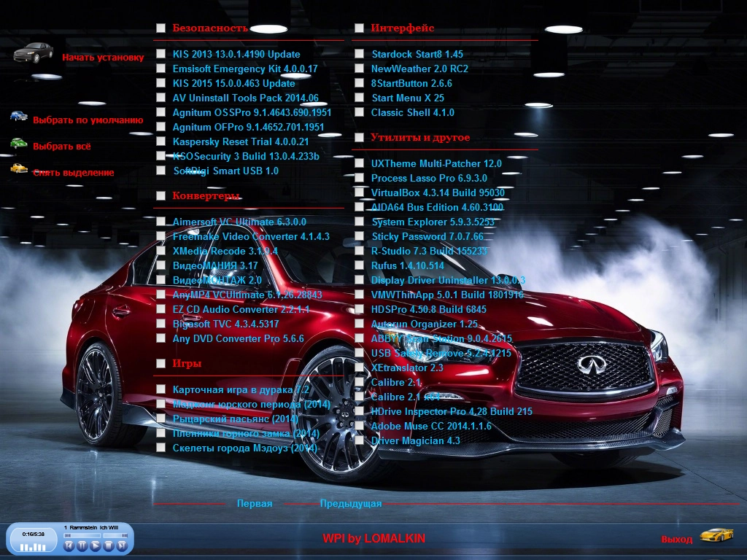Click NewWeather 2.0 RC2 text

(419, 69)
